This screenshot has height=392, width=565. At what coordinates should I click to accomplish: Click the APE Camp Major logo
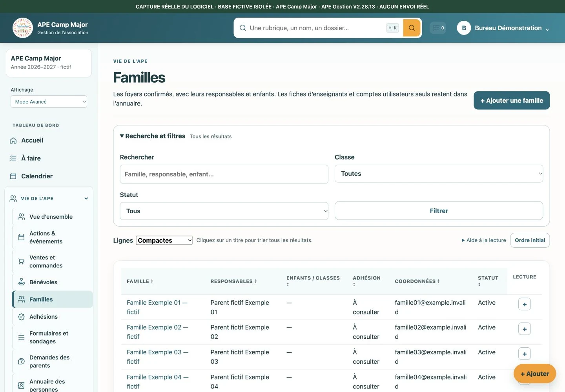(x=23, y=28)
